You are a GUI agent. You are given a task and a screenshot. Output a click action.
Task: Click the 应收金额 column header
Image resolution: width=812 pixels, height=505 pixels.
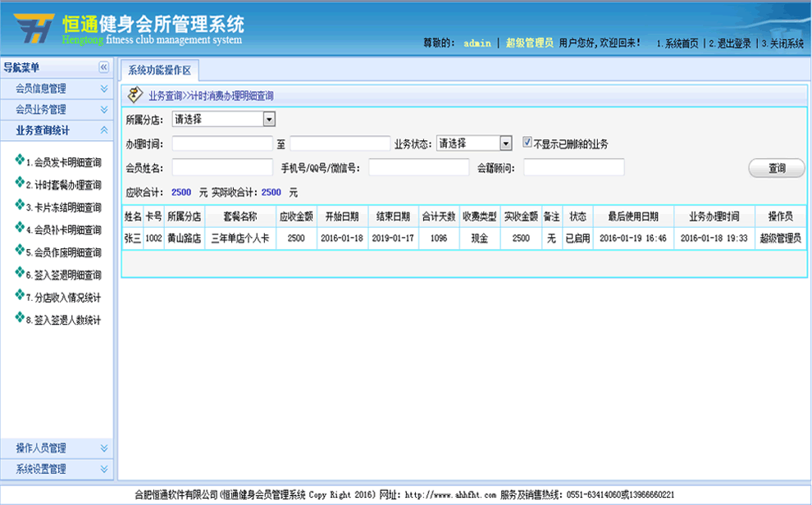click(296, 216)
